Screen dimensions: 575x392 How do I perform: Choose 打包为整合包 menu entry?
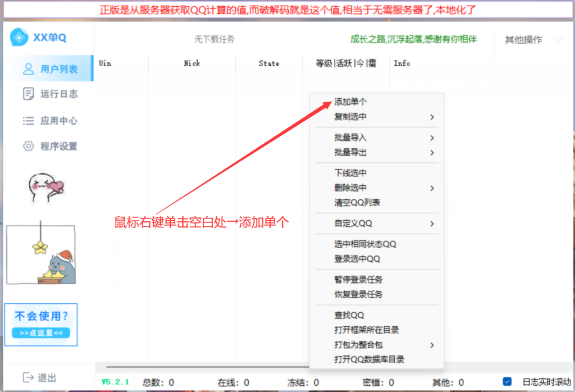point(377,345)
